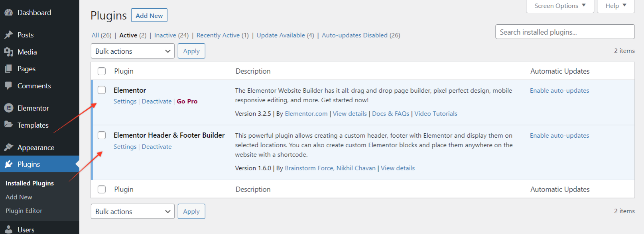Open Media via its sidebar icon
Image resolution: width=644 pixels, height=234 pixels.
[8, 52]
